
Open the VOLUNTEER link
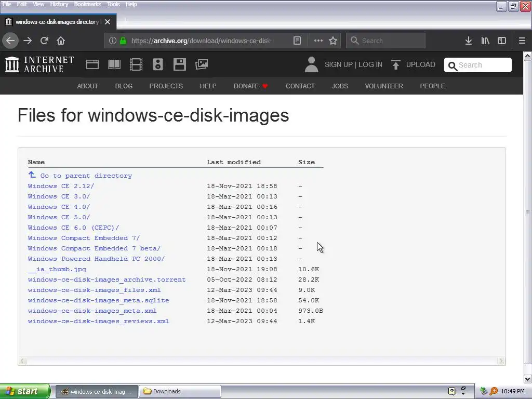pos(384,86)
